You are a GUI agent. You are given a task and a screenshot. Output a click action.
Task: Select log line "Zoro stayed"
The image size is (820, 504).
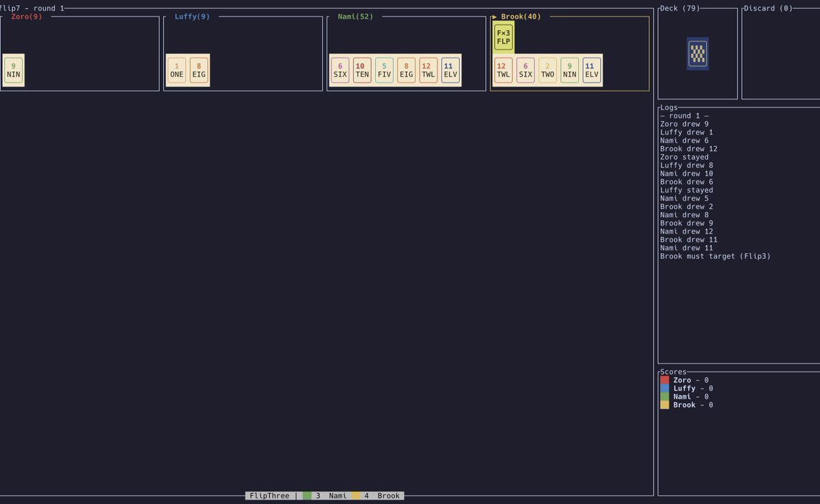[684, 157]
